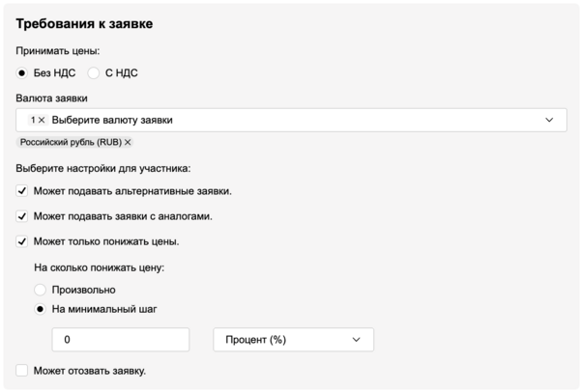The width and height of the screenshot is (580, 392).
Task: Click chevron arrow beside Процент (%)
Action: pyautogui.click(x=356, y=340)
